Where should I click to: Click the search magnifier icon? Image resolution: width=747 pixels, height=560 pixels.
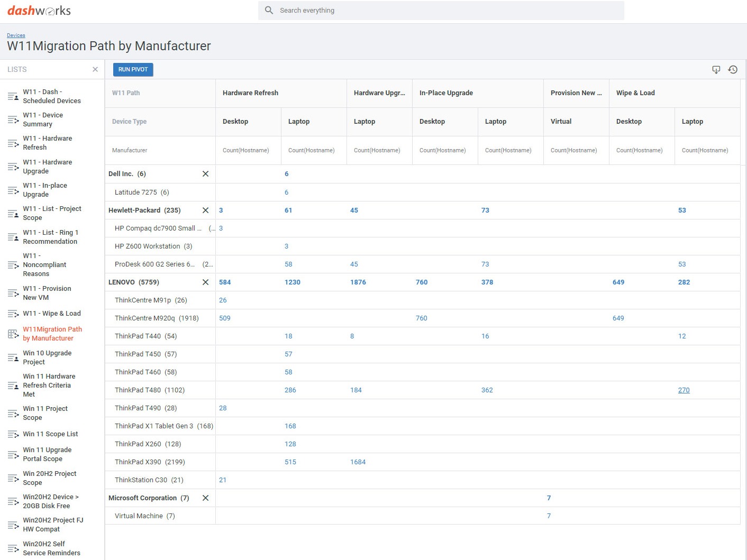pyautogui.click(x=269, y=10)
